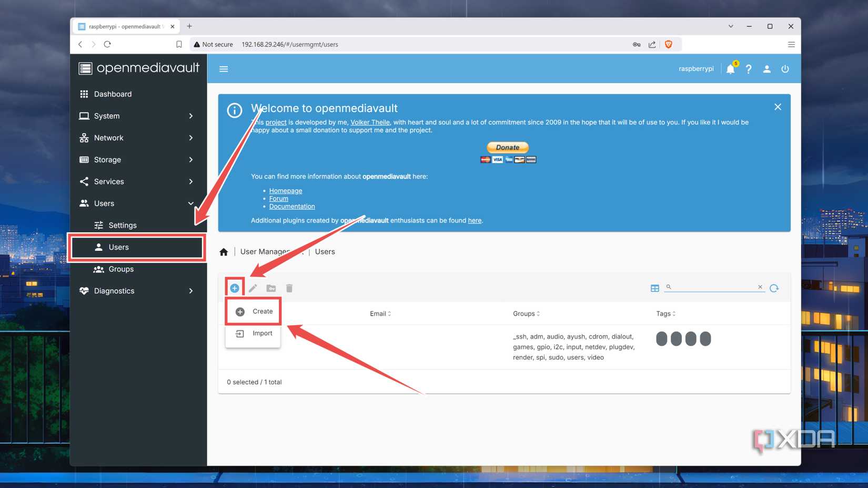Open a new browser tab
The width and height of the screenshot is (868, 488).
coord(189,26)
